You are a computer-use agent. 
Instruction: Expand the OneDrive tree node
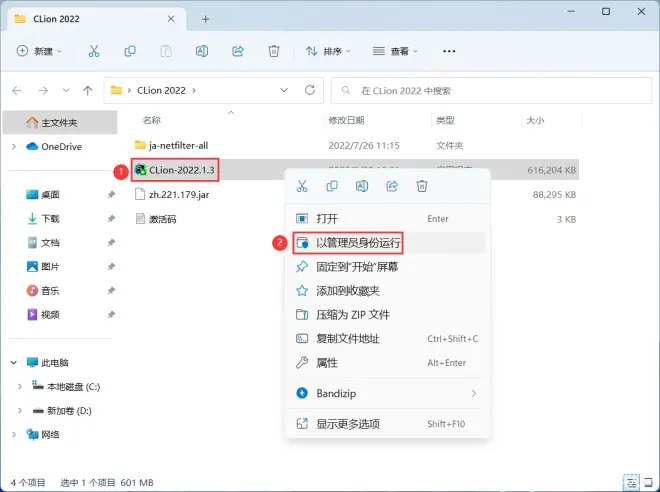click(14, 146)
